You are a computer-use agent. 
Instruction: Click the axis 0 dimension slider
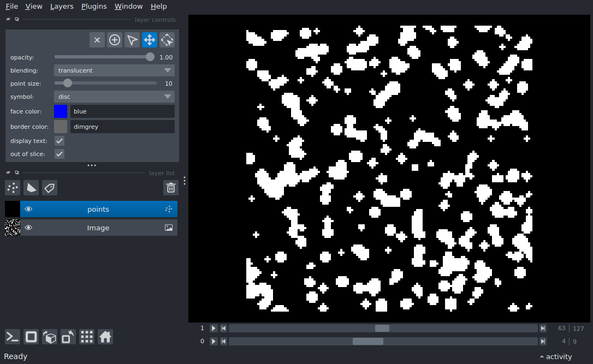(383, 341)
